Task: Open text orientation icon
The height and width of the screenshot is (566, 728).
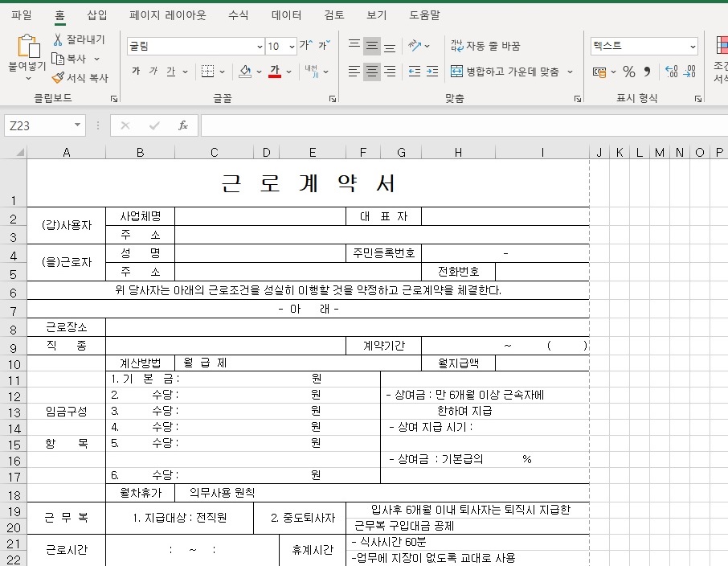Action: (x=414, y=46)
